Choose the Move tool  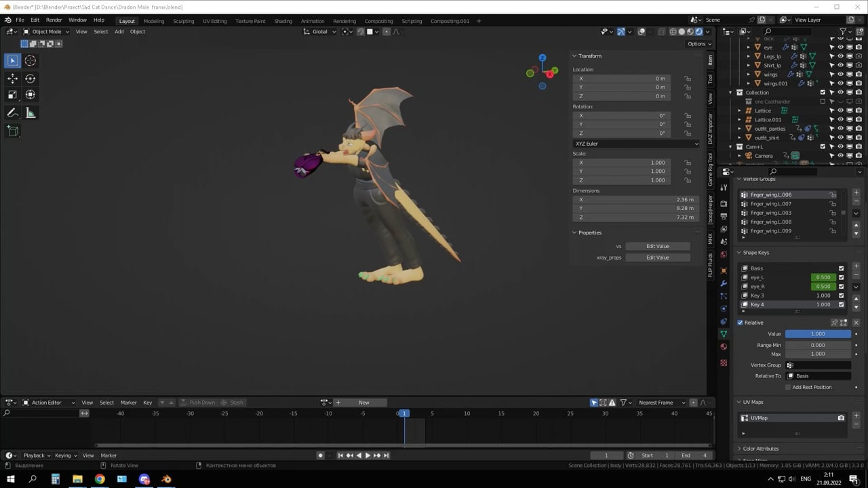[13, 79]
